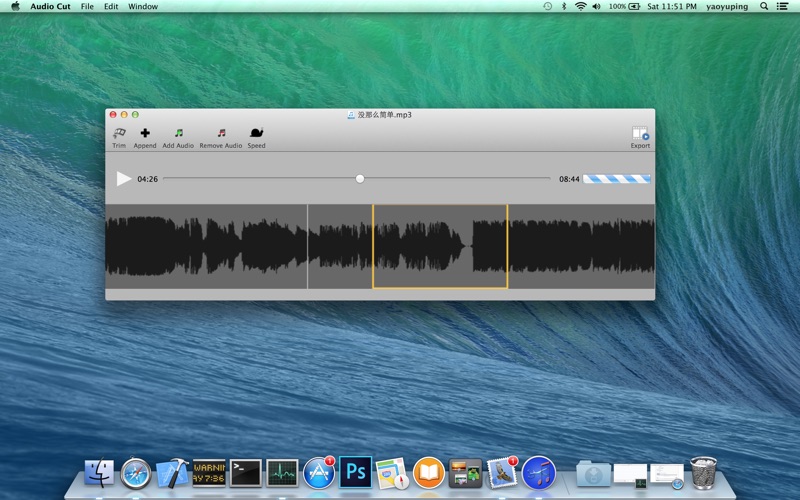Screen dimensions: 800x500
Task: Click the playhead line on waveform
Action: 307,246
